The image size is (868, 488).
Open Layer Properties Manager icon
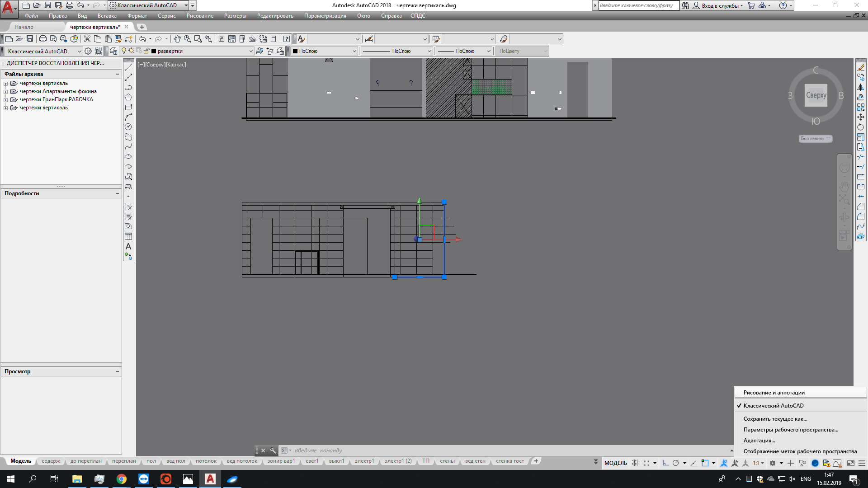[113, 51]
